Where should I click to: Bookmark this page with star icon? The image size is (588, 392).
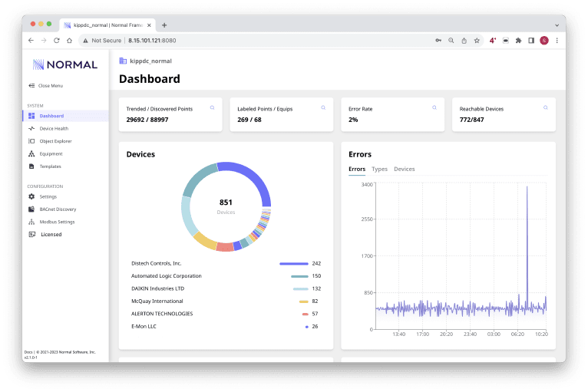click(x=477, y=41)
